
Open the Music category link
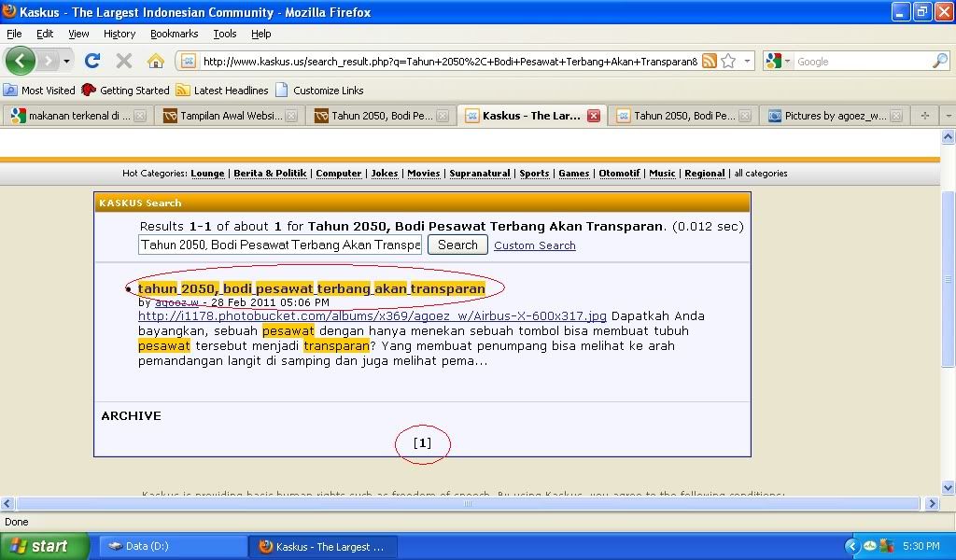tap(662, 174)
